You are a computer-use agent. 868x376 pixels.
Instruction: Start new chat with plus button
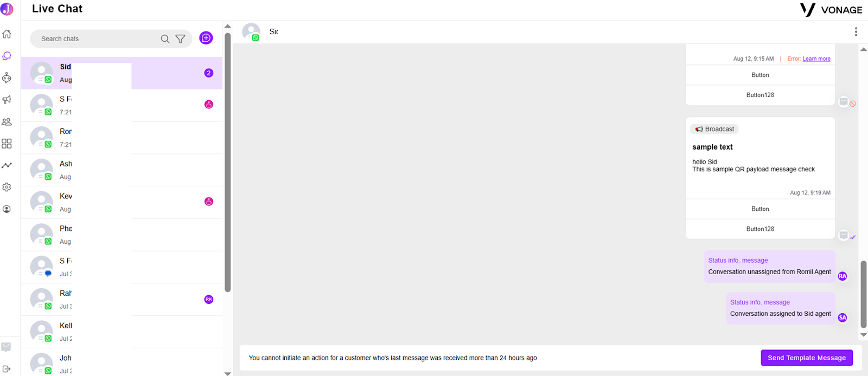point(206,38)
